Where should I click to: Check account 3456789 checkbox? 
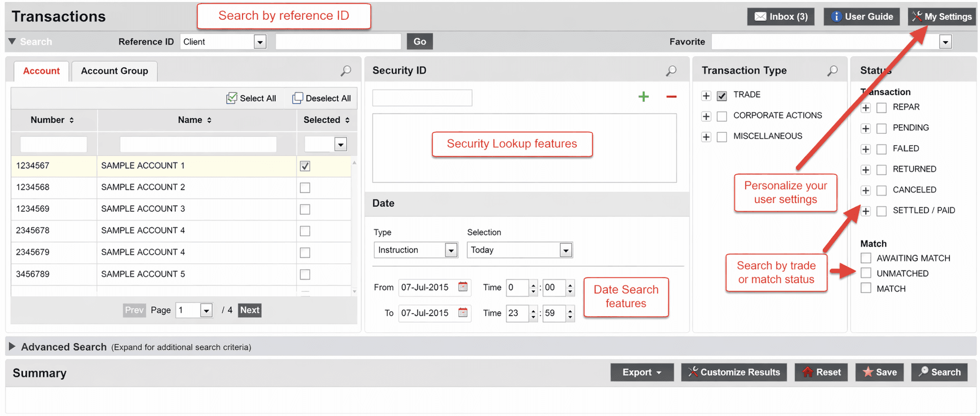[305, 274]
